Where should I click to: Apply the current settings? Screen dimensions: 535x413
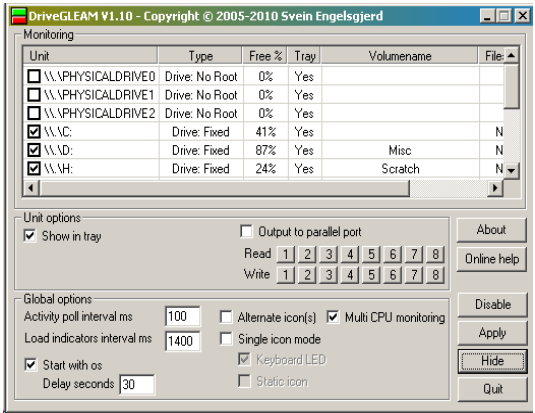(492, 333)
